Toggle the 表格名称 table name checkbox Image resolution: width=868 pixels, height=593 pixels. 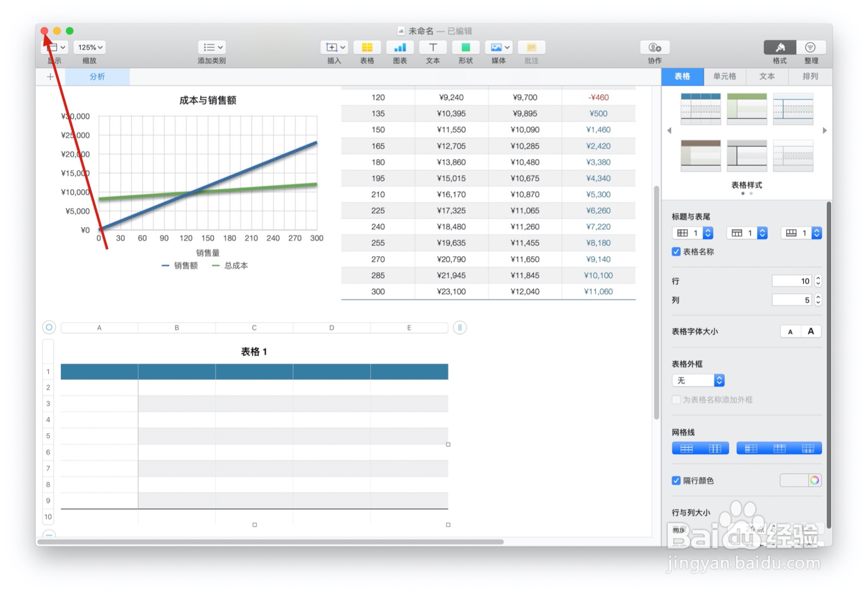(x=676, y=251)
